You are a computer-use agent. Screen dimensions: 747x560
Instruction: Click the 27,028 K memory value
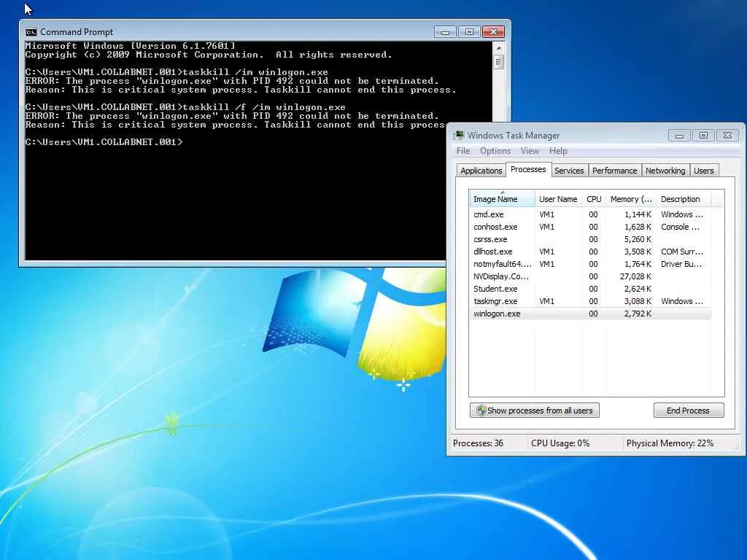click(x=635, y=276)
